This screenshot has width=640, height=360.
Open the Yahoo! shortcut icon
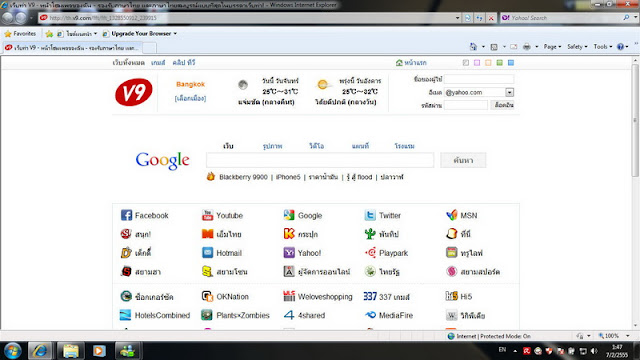289,253
